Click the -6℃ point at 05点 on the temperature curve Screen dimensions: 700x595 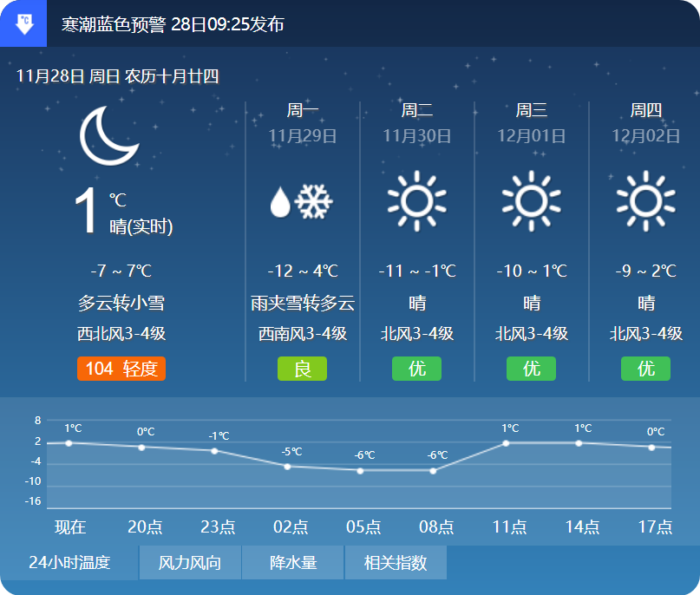pos(360,472)
